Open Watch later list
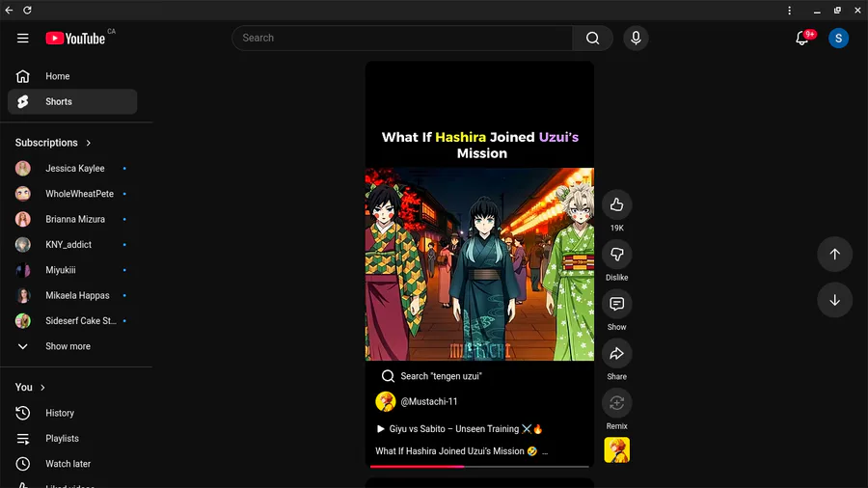 point(72,464)
